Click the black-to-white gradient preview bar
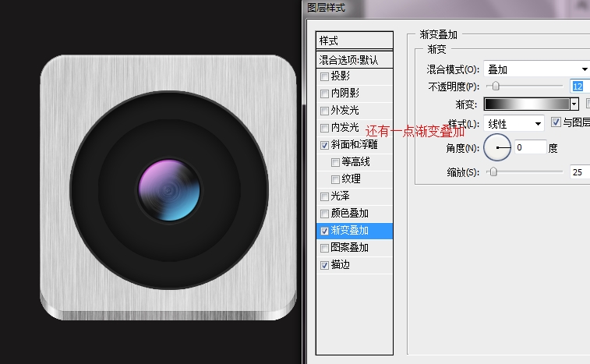 526,104
